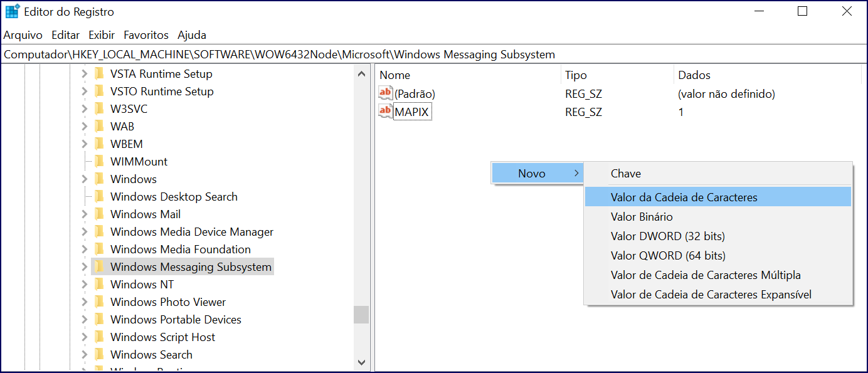Select the Windows Desktop Search key
Screen dimensions: 868x373
pos(174,197)
